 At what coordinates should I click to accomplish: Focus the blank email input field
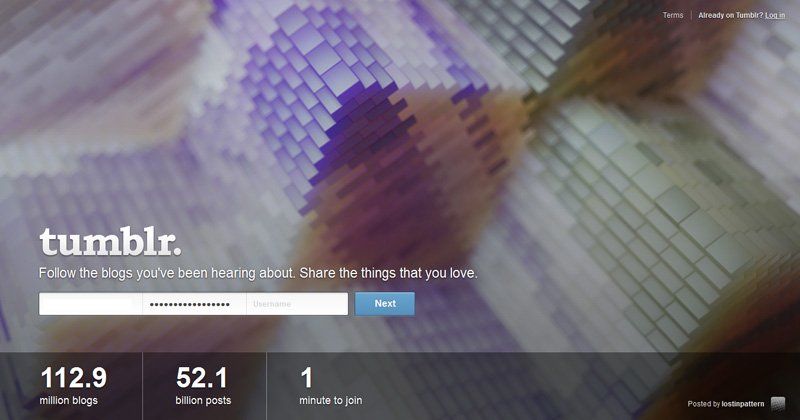[91, 304]
